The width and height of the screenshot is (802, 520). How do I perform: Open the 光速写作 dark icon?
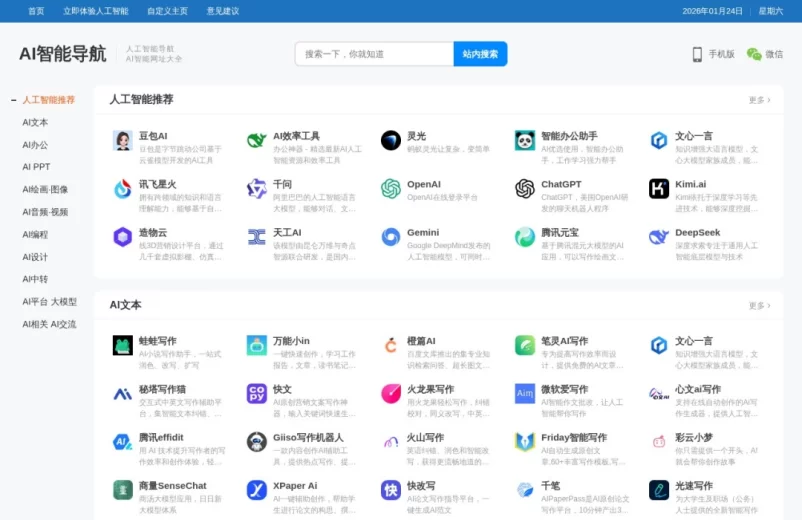(x=659, y=490)
